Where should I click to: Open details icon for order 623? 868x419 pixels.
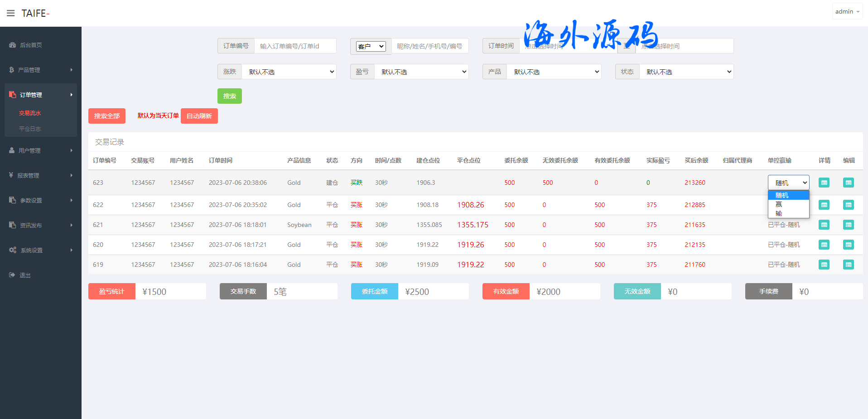coord(824,183)
